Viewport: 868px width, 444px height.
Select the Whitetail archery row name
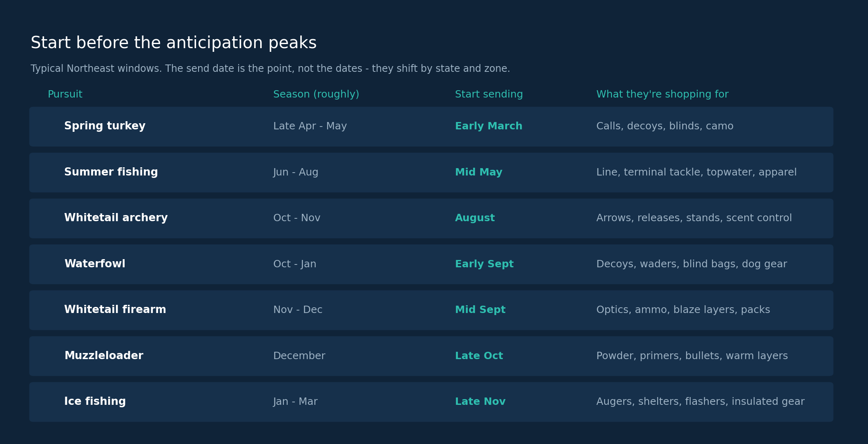(x=116, y=218)
